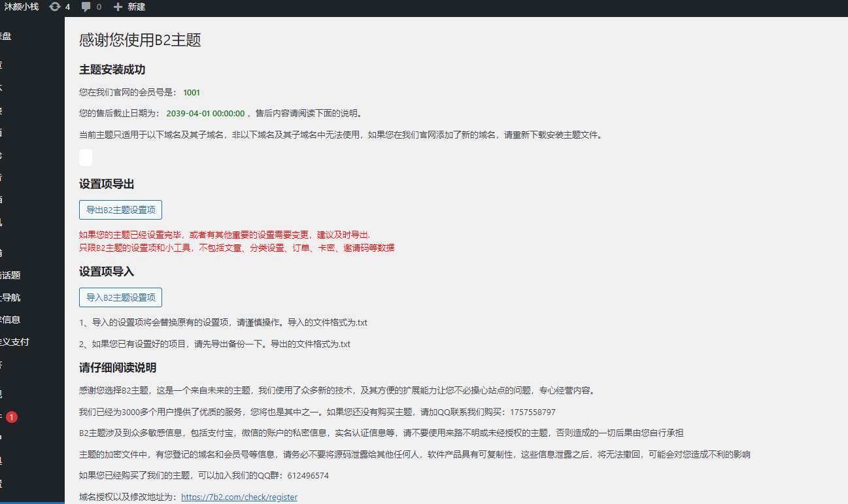Click the red plugin update badge 1
This screenshot has height=504, width=848.
point(12,417)
